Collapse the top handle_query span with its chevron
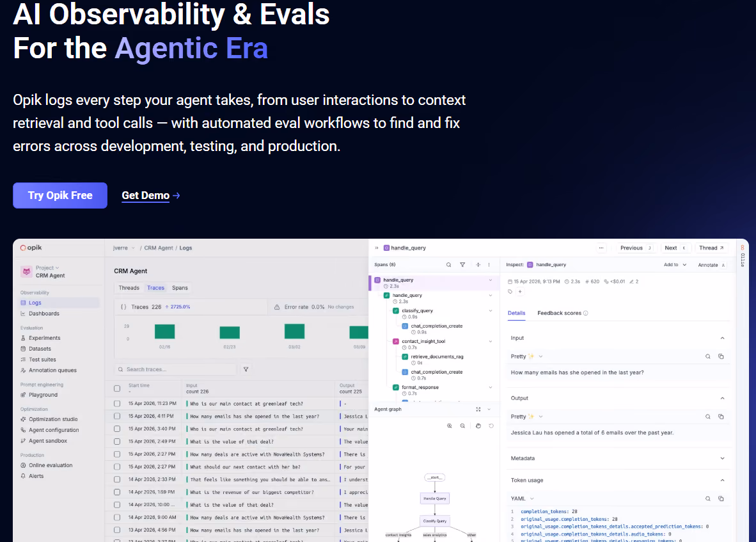 coord(491,280)
